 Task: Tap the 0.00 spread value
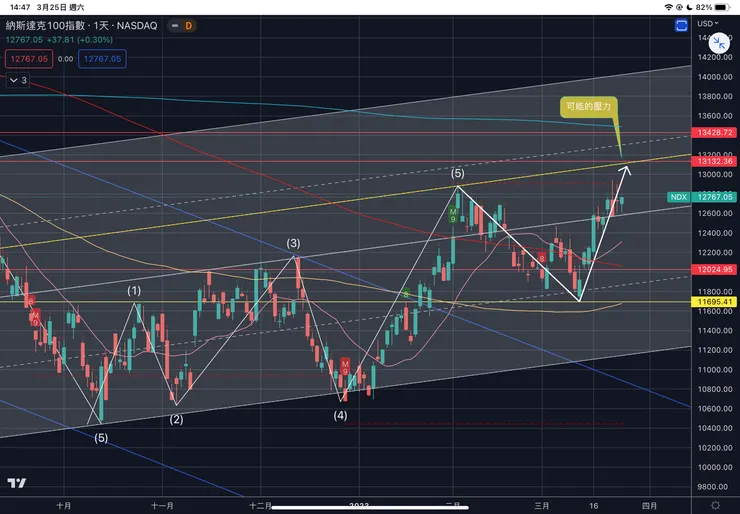[66, 59]
